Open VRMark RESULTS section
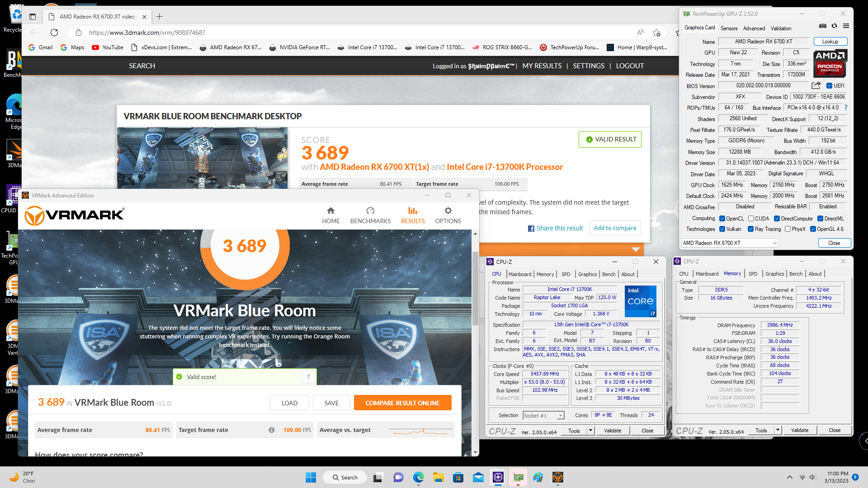 tap(413, 216)
